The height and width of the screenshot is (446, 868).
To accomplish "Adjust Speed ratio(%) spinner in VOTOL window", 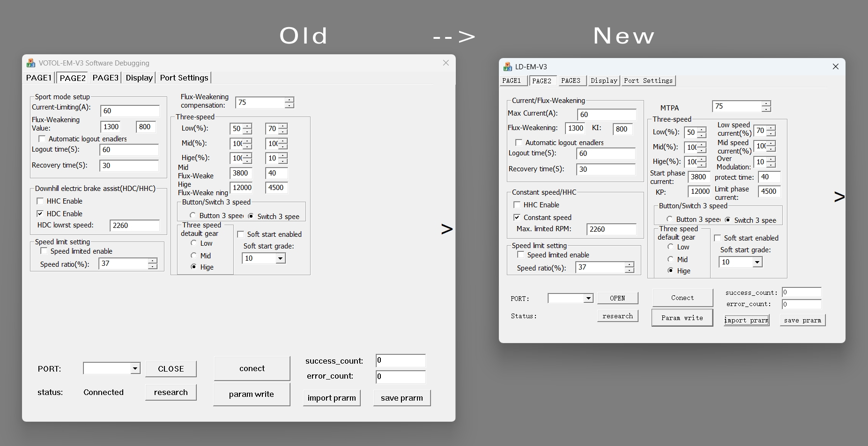I will [x=152, y=264].
